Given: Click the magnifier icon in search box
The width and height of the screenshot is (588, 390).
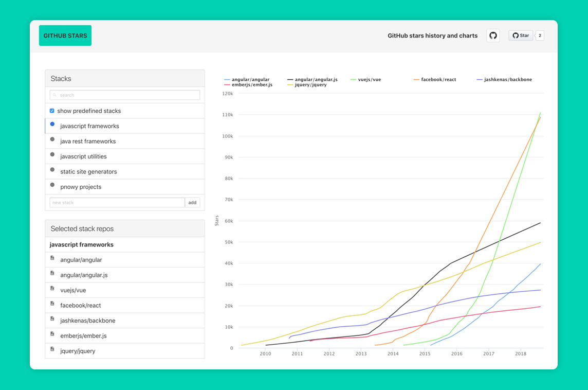Looking at the screenshot, I should tap(55, 95).
